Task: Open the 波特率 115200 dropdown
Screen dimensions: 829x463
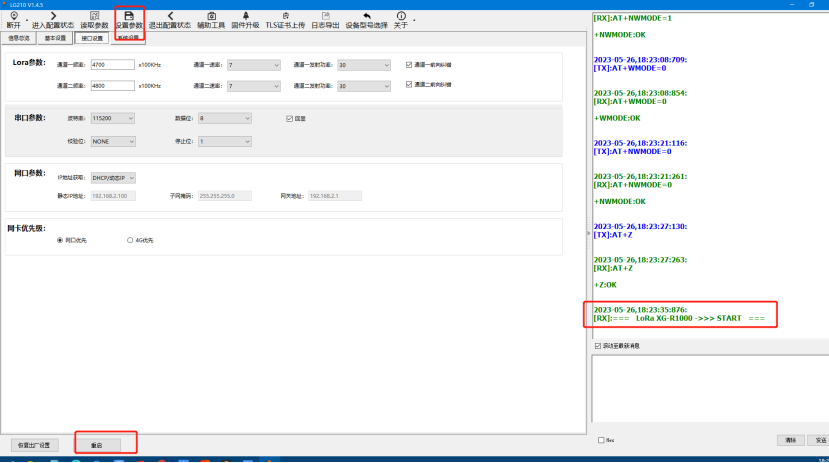Action: click(112, 118)
